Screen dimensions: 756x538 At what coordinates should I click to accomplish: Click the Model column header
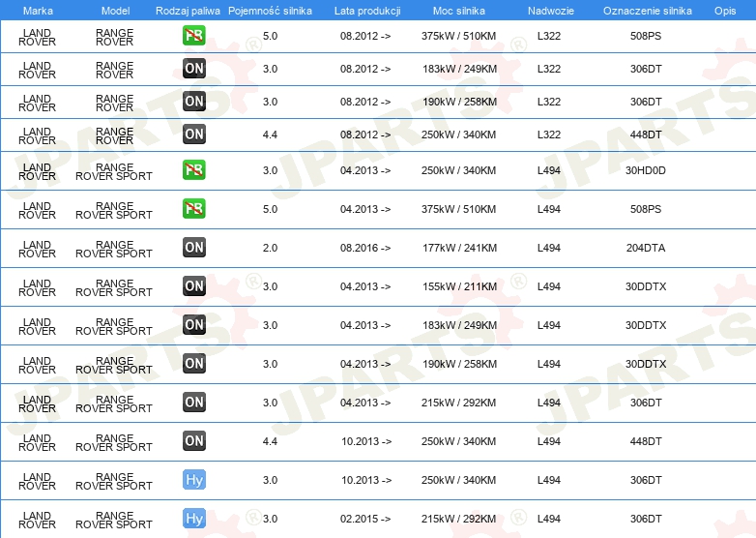116,11
